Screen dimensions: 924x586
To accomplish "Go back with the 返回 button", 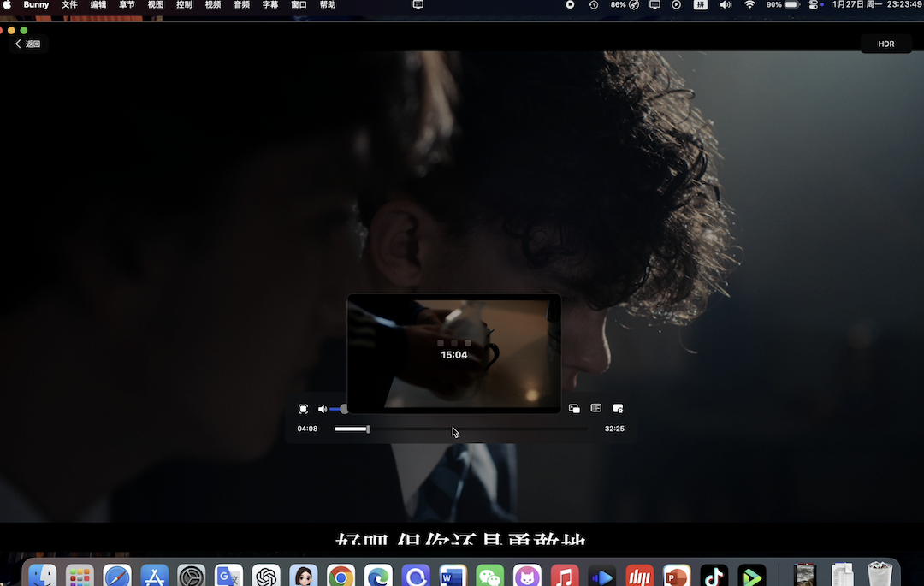I will click(x=27, y=44).
